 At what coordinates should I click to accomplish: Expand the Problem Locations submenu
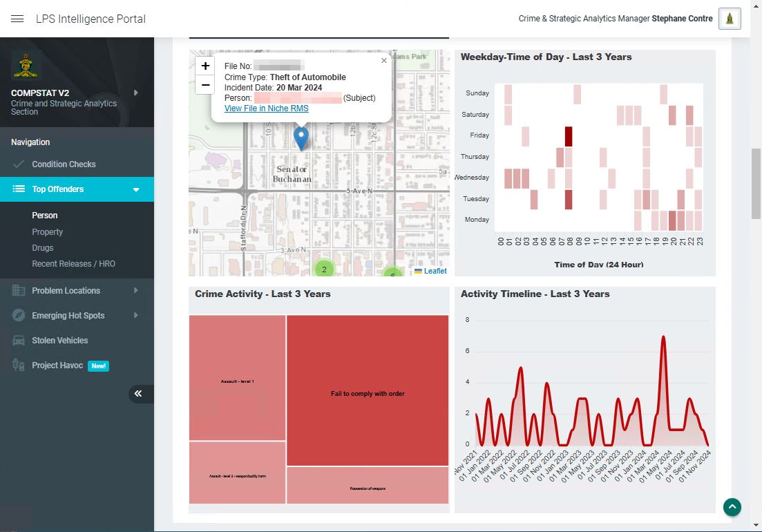point(135,291)
